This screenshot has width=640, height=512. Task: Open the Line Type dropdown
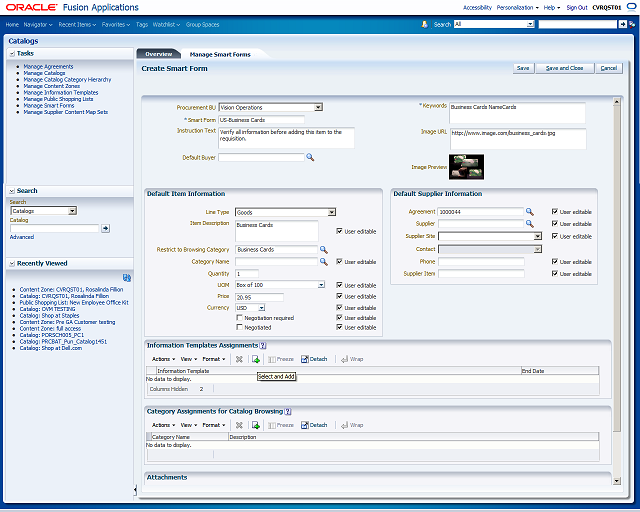332,212
